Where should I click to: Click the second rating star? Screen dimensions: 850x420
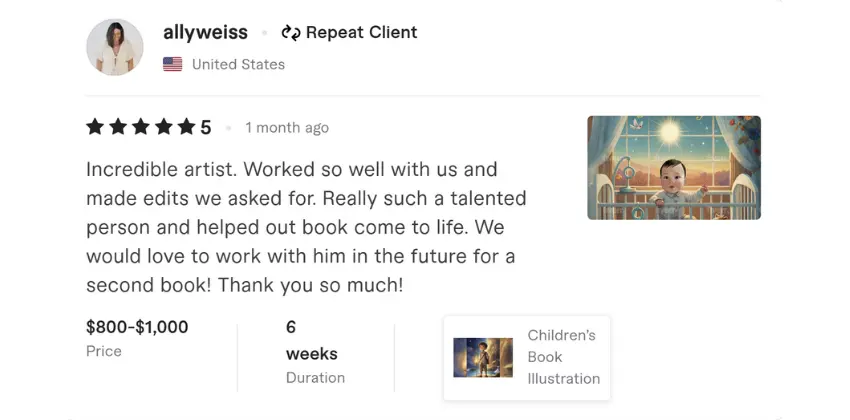coord(119,127)
